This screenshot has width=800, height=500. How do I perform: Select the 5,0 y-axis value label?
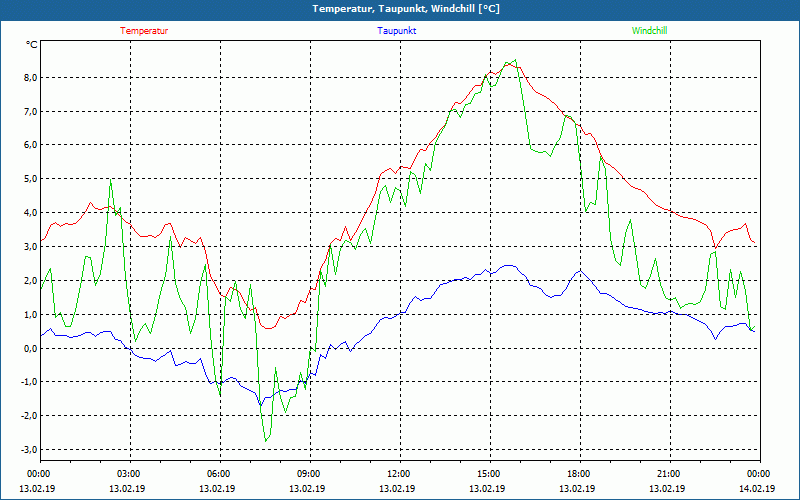pyautogui.click(x=29, y=179)
